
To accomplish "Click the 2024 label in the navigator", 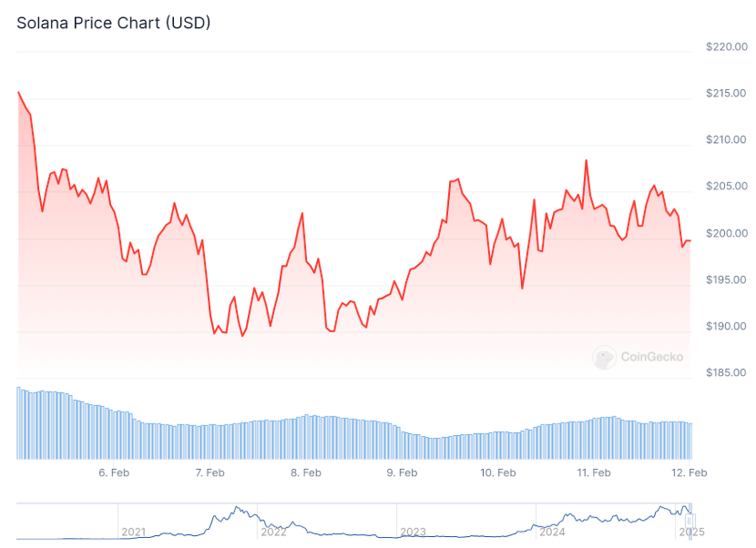I will click(552, 533).
